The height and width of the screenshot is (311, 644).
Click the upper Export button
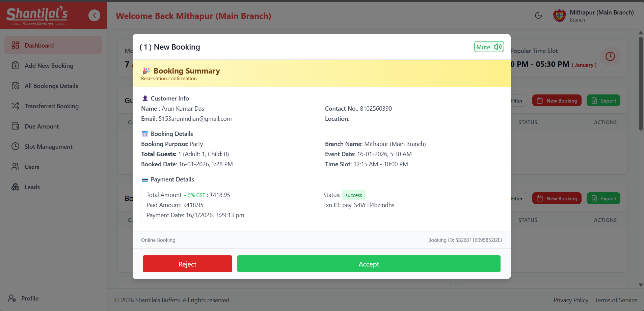(x=603, y=101)
